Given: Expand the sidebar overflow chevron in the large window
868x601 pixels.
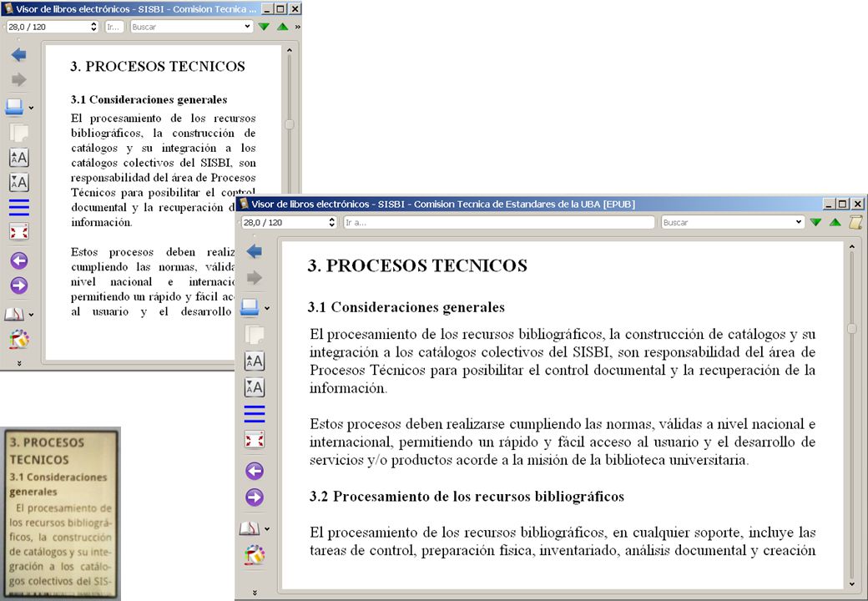Looking at the screenshot, I should coord(255,592).
